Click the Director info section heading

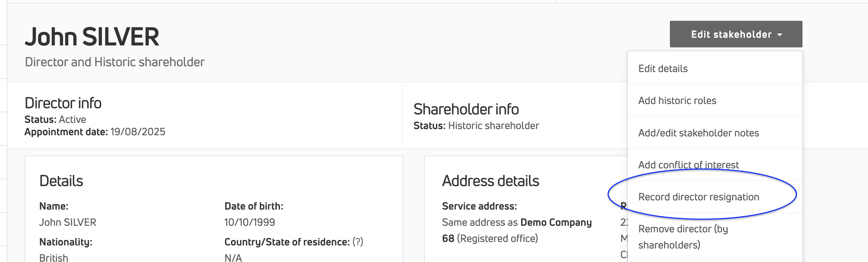[x=63, y=103]
